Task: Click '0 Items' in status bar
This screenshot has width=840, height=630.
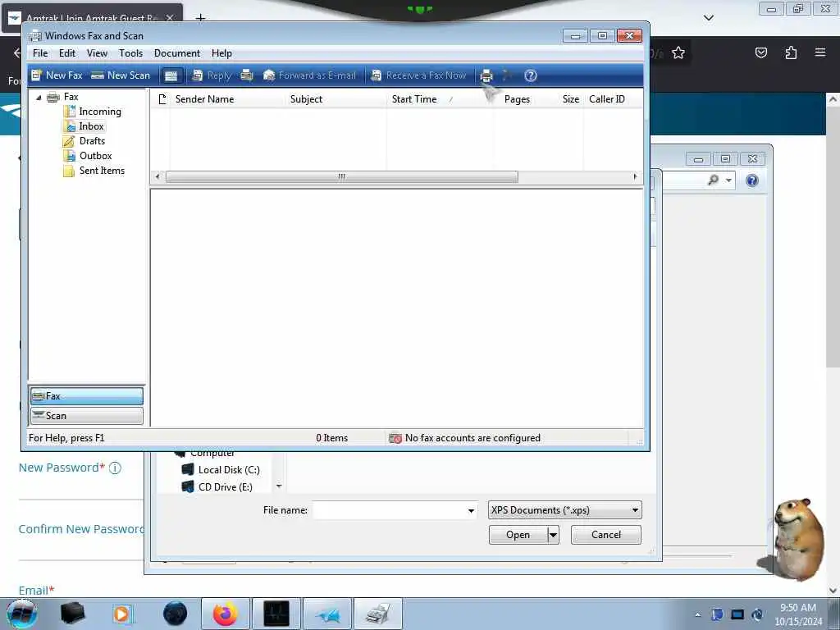Action: click(x=331, y=438)
